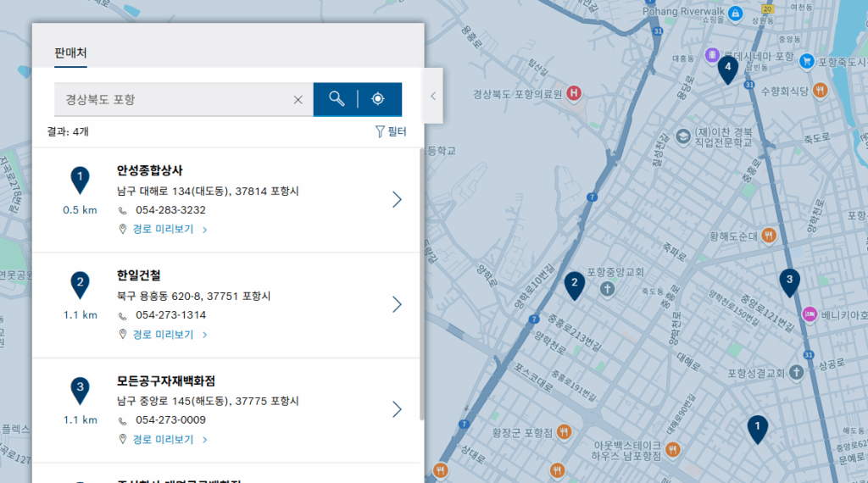
Task: Click the 베니키아 hotel icon
Action: pos(810,314)
